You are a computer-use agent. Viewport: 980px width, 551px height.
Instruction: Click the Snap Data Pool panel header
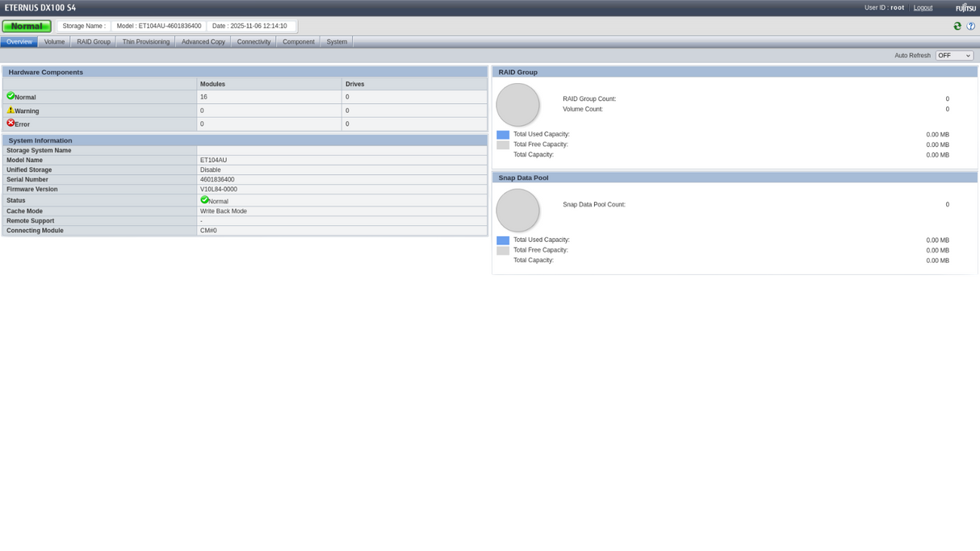point(735,177)
